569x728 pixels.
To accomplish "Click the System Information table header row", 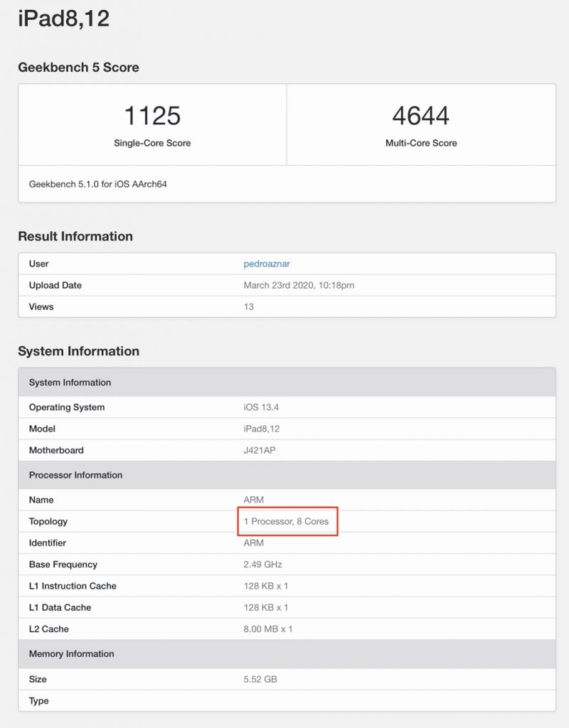I will click(287, 382).
